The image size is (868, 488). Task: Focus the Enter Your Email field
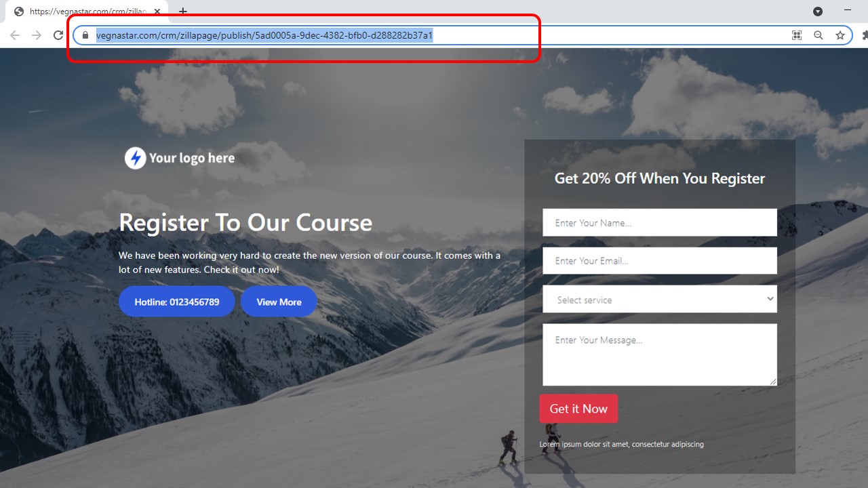(x=659, y=261)
